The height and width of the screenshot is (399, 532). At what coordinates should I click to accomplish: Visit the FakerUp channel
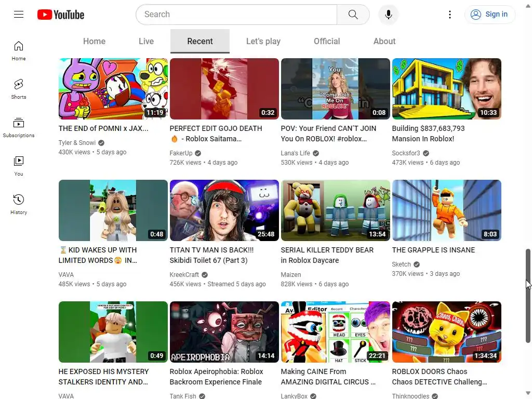181,153
